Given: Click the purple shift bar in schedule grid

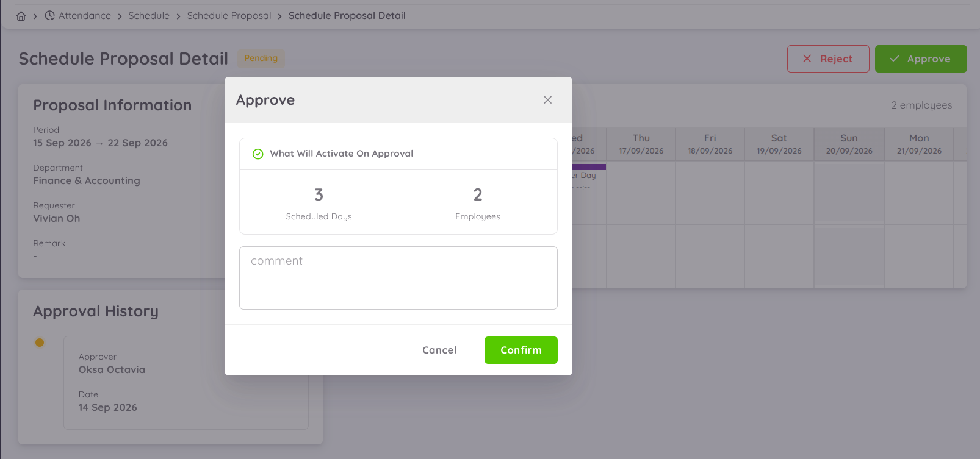Looking at the screenshot, I should click(x=589, y=167).
